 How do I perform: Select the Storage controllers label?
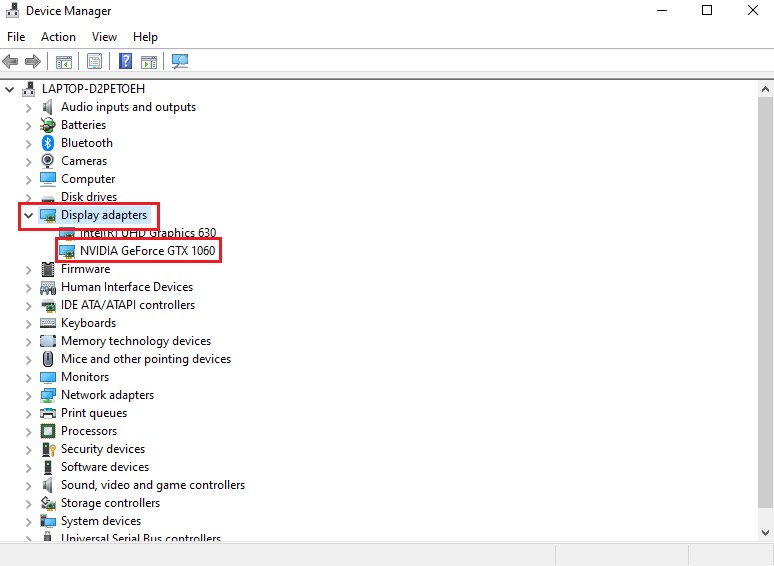click(110, 503)
